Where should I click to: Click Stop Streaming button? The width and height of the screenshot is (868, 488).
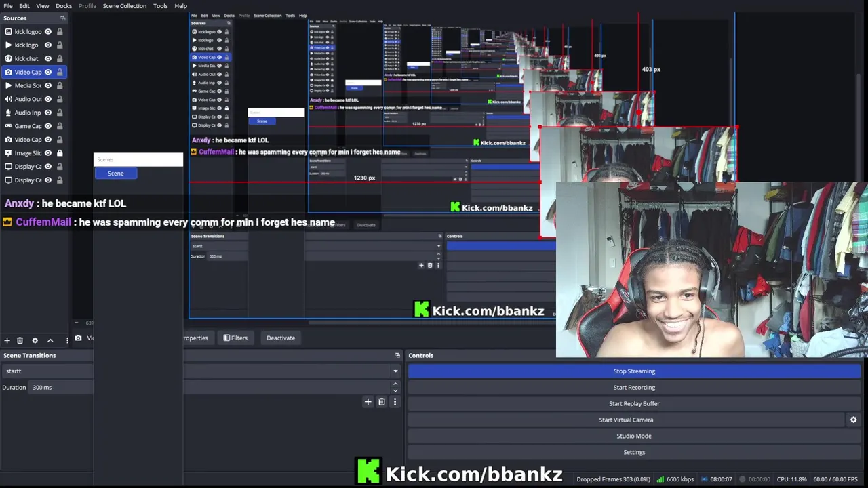[634, 371]
